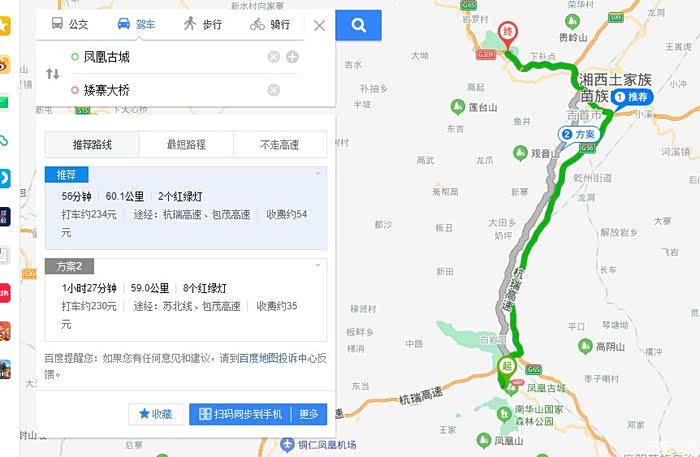Viewport: 700px width, 457px height.
Task: Click the blue search magnifier button
Action: (x=358, y=25)
